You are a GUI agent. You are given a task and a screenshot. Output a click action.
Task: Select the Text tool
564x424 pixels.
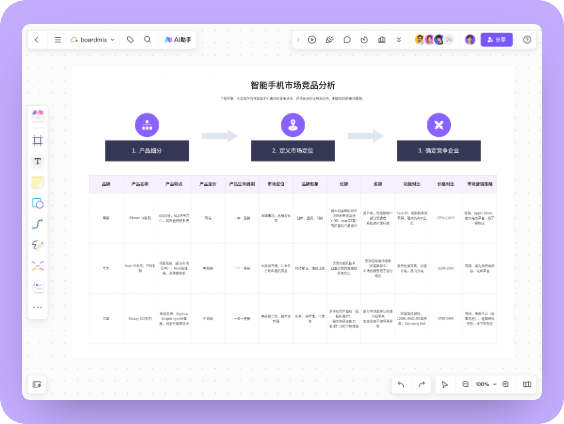(38, 161)
